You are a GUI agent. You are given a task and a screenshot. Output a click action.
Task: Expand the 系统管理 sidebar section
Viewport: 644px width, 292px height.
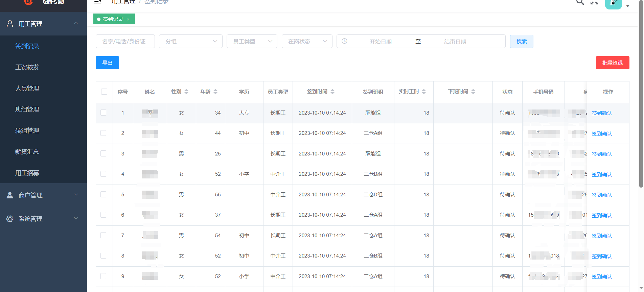[43, 219]
